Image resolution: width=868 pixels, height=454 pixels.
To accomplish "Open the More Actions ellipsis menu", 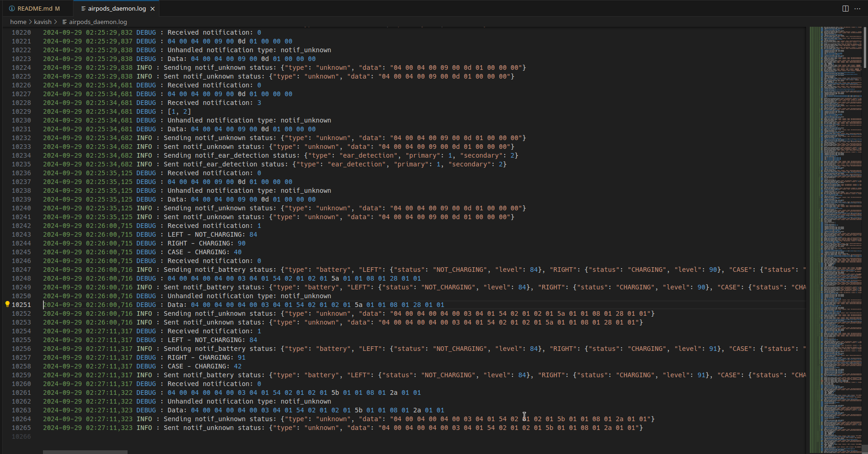I will coord(857,8).
